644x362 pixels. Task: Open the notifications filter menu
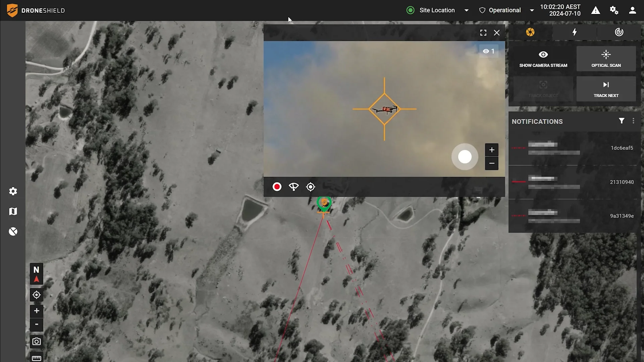coord(622,121)
